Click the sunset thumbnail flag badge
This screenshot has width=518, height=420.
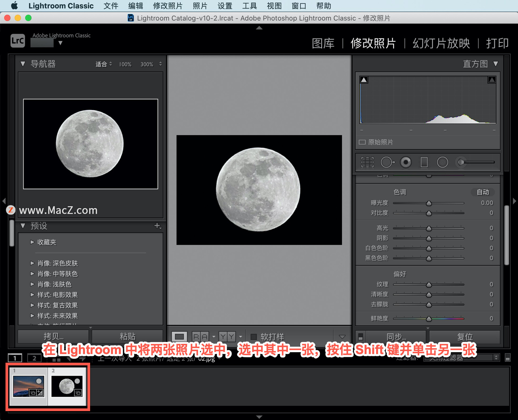(39, 381)
